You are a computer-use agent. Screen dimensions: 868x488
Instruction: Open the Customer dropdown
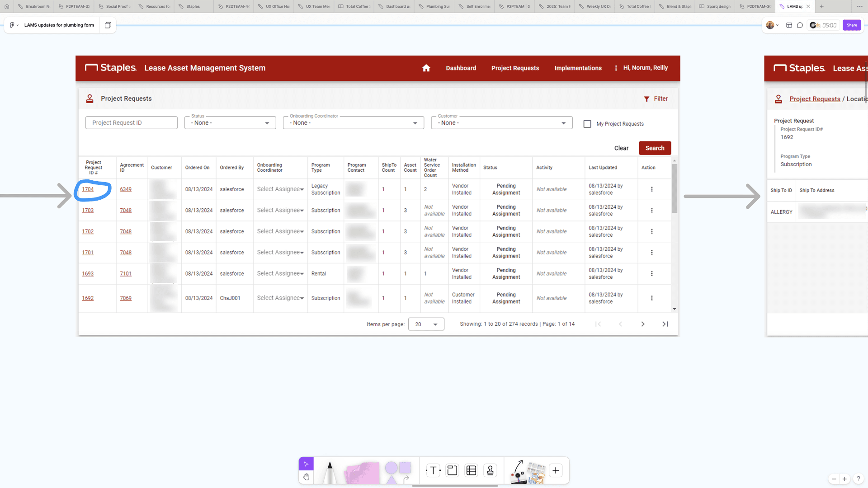pos(502,123)
